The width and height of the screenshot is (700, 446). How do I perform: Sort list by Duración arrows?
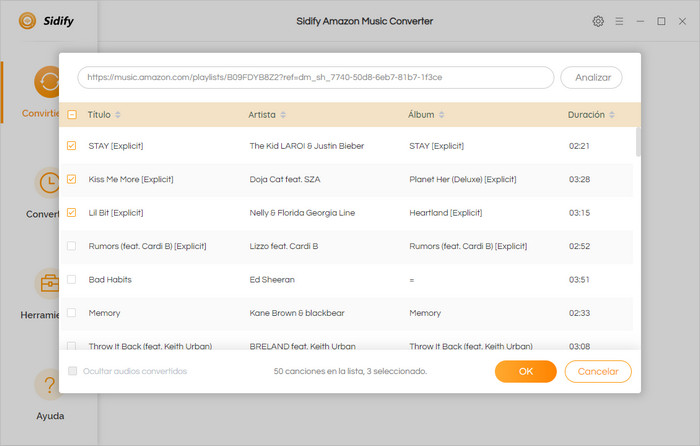pyautogui.click(x=612, y=115)
